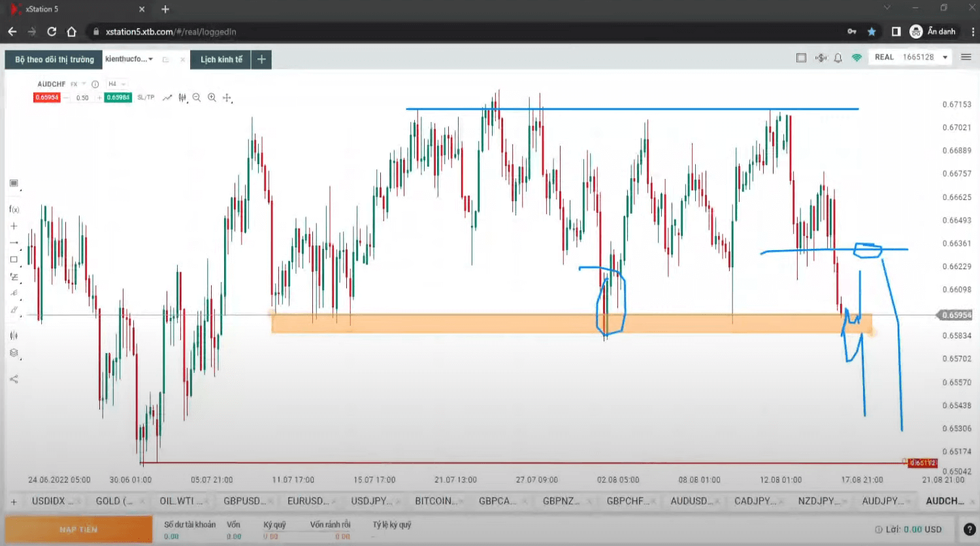
Task: Open the browser password key icon
Action: click(x=852, y=31)
